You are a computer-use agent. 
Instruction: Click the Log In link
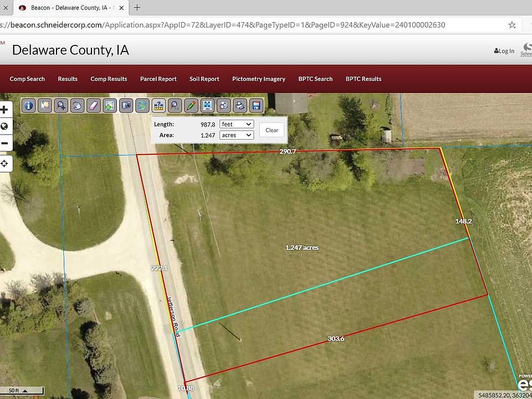tap(504, 51)
